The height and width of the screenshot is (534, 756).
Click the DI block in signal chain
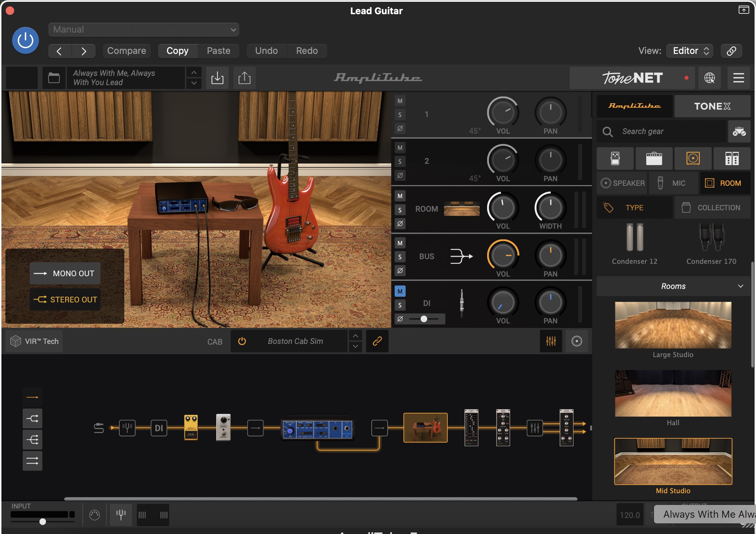pos(159,428)
